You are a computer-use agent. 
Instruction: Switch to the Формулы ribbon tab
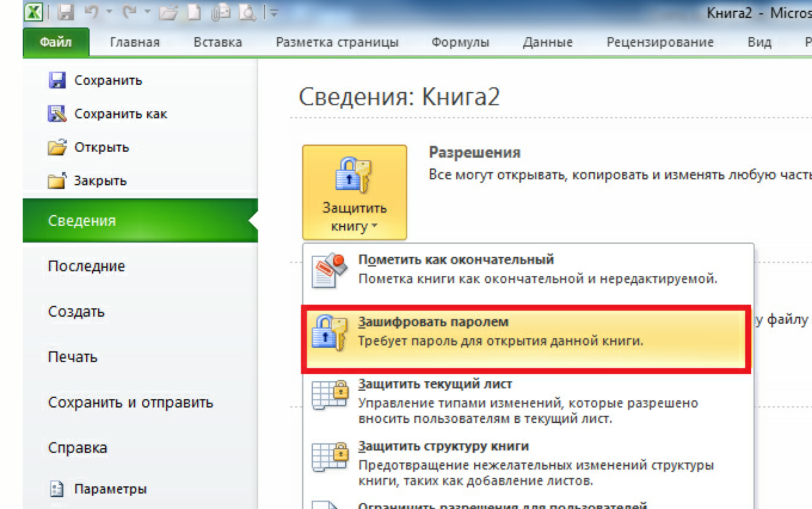click(x=460, y=42)
